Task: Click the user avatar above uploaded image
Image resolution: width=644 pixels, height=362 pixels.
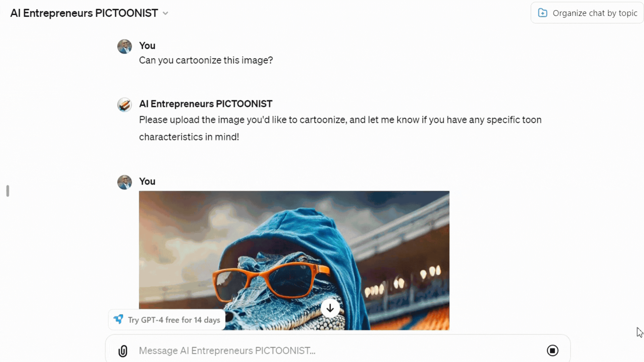Action: (x=124, y=182)
